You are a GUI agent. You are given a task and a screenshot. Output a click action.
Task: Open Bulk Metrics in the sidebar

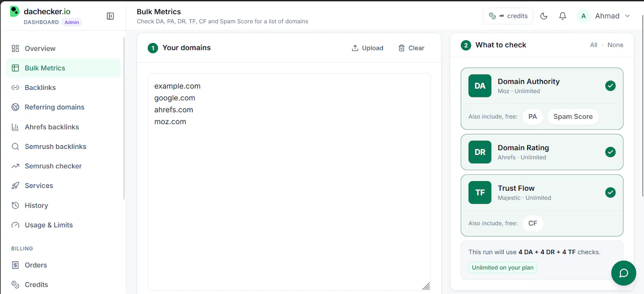pyautogui.click(x=64, y=68)
